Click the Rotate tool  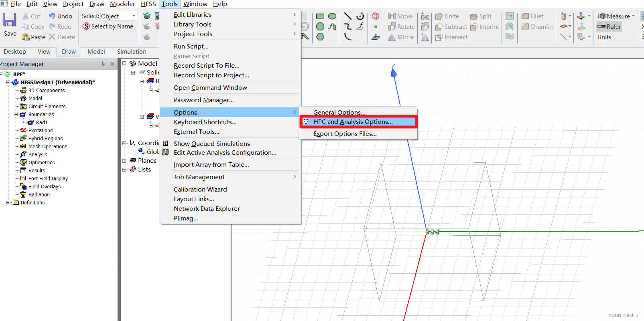[x=401, y=26]
